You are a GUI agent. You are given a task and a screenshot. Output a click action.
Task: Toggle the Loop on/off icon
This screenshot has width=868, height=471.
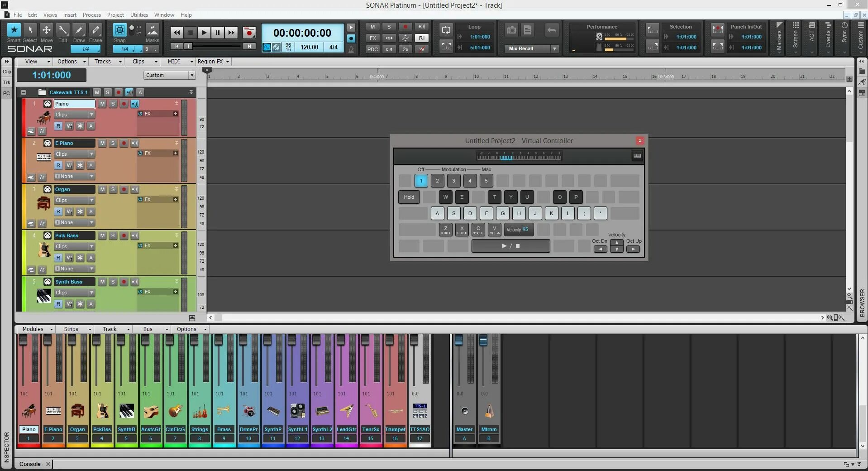pyautogui.click(x=446, y=30)
